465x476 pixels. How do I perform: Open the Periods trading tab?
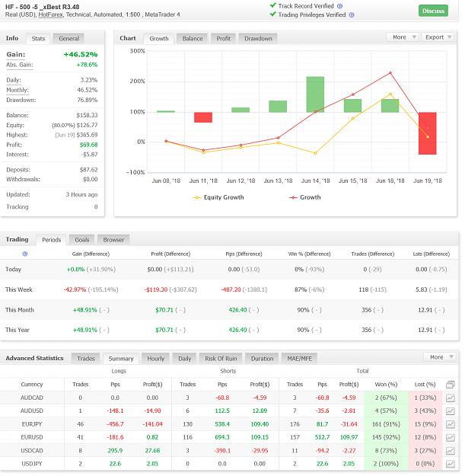pyautogui.click(x=51, y=240)
